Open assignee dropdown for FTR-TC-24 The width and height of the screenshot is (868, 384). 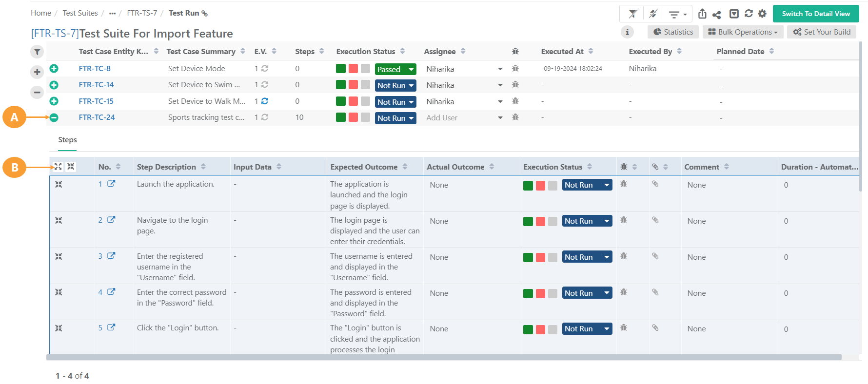(500, 118)
